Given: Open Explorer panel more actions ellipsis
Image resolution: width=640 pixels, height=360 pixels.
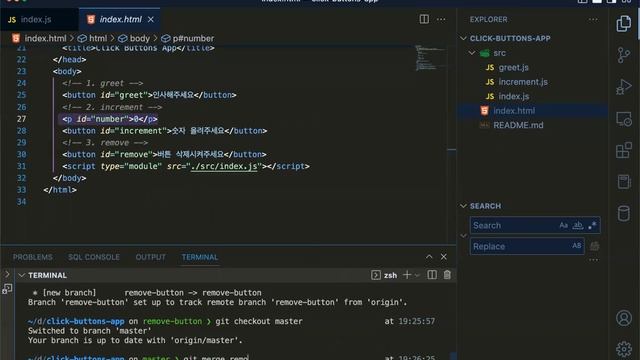Looking at the screenshot, I should (x=593, y=19).
